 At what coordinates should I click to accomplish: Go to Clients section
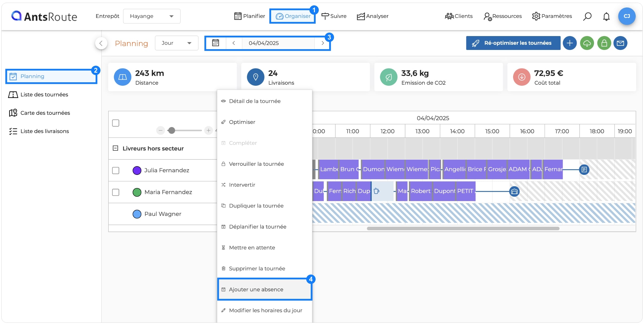459,16
